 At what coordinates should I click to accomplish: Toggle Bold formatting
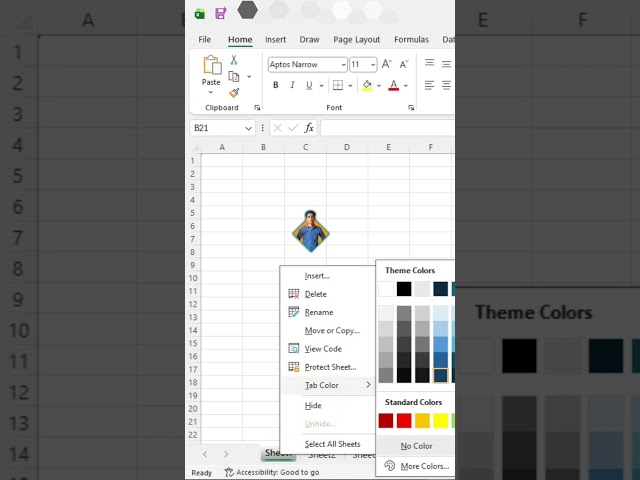tap(276, 85)
